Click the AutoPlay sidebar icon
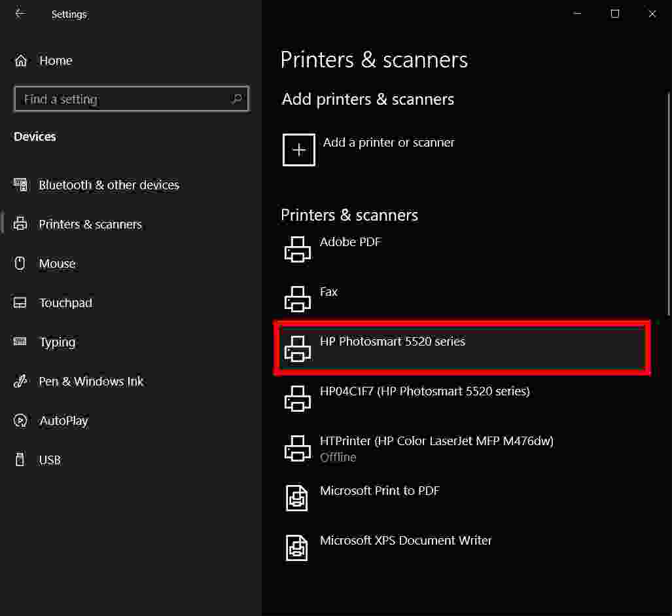This screenshot has height=616, width=672. tap(20, 420)
